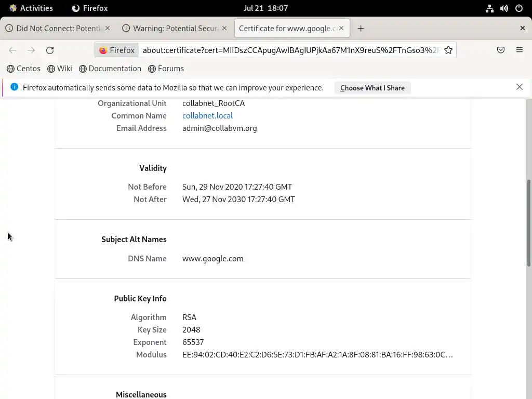Open the Firefox hamburger menu
Viewport: 532px width, 399px height.
(x=519, y=50)
